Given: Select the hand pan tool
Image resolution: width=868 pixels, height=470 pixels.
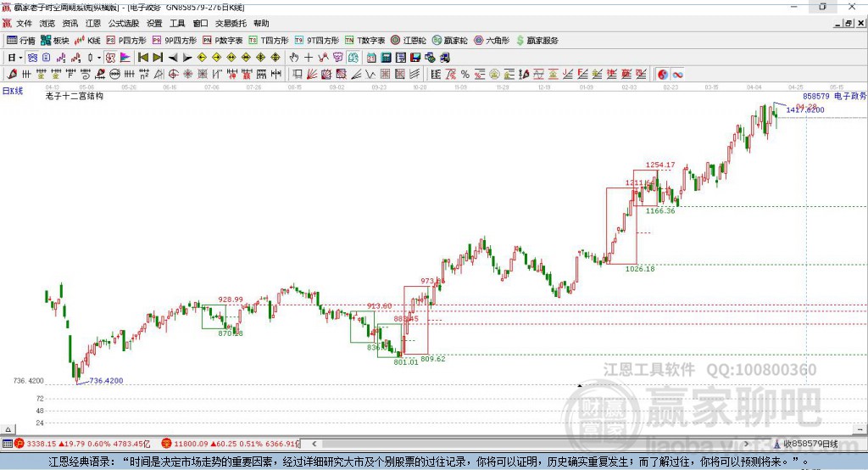Looking at the screenshot, I should [294, 58].
